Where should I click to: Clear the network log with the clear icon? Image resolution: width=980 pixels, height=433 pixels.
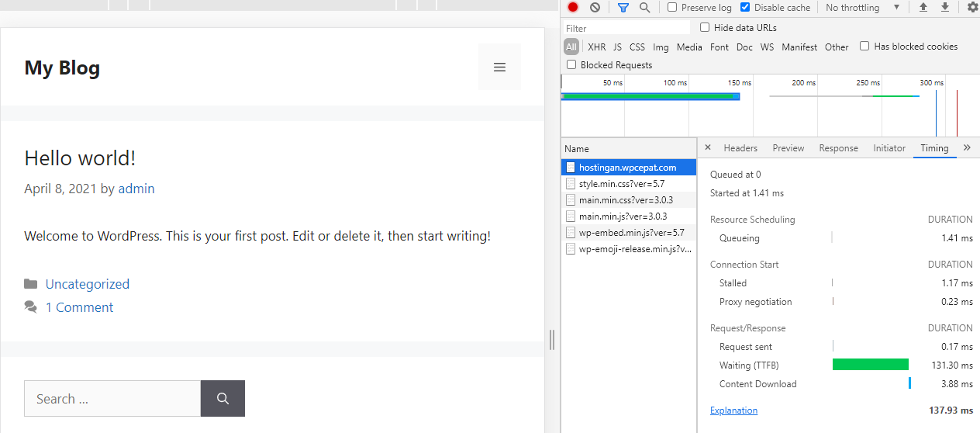pos(595,8)
